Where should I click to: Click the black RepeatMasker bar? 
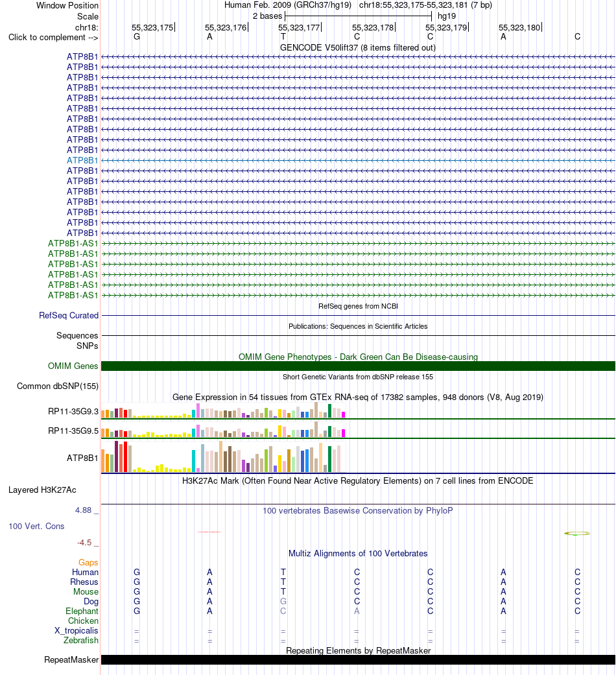point(358,660)
